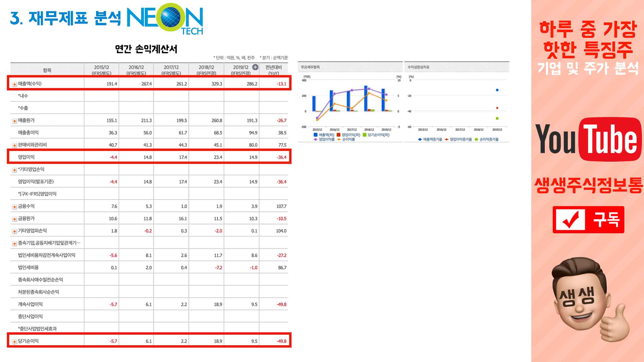Click the blue 매출액증가율 dot in growth chart
Viewport: 644px width, 362px height.
497,90
